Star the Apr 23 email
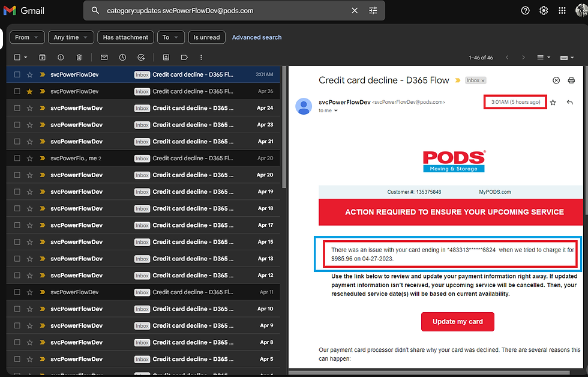The height and width of the screenshot is (377, 588). pyautogui.click(x=29, y=125)
